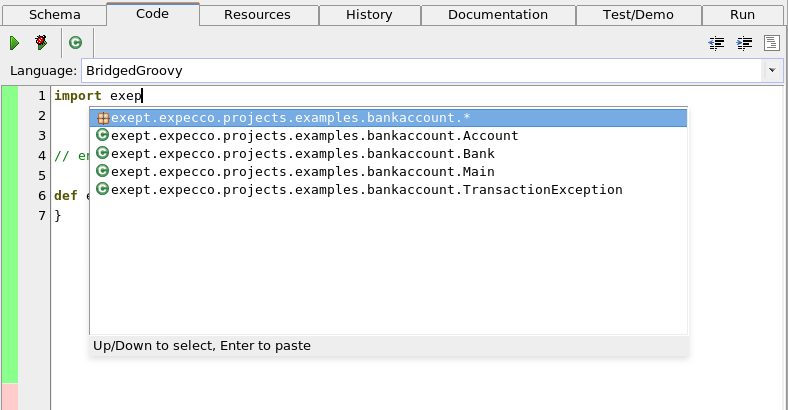Screen dimensions: 788x410
Task: Go to the History tab
Action: tap(369, 15)
